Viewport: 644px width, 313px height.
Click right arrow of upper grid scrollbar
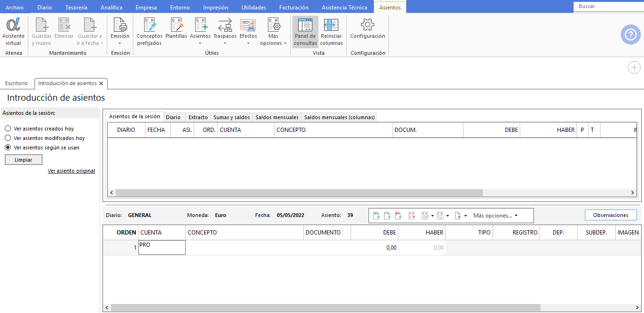633,193
